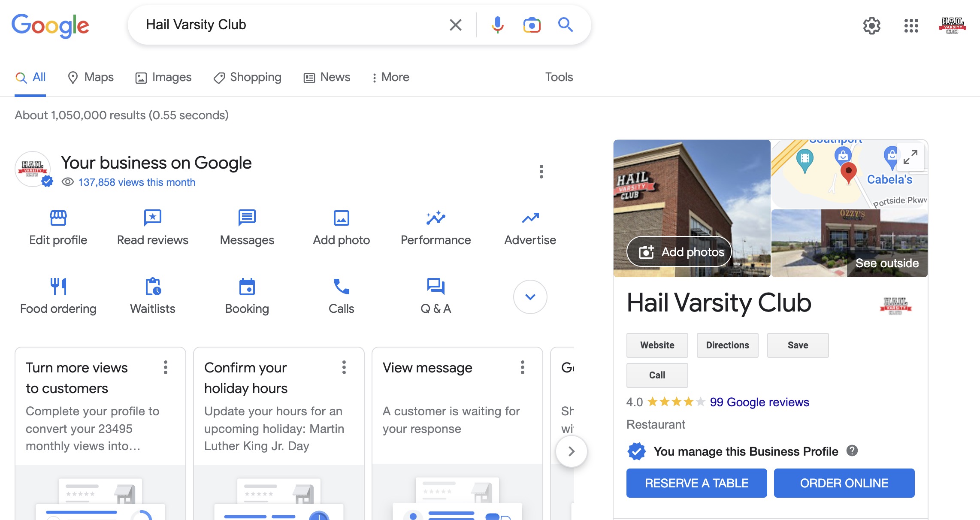The image size is (980, 520).
Task: Open the See outside street view thumbnail
Action: pos(849,243)
